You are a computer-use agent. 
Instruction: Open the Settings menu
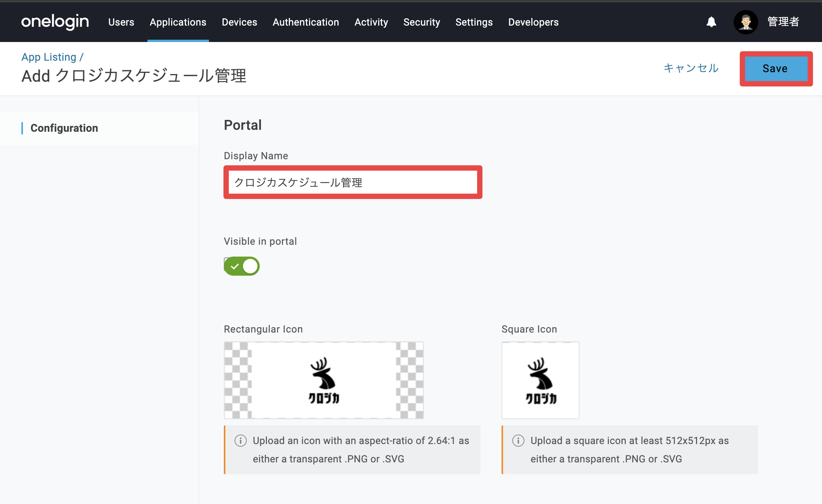[x=474, y=22]
